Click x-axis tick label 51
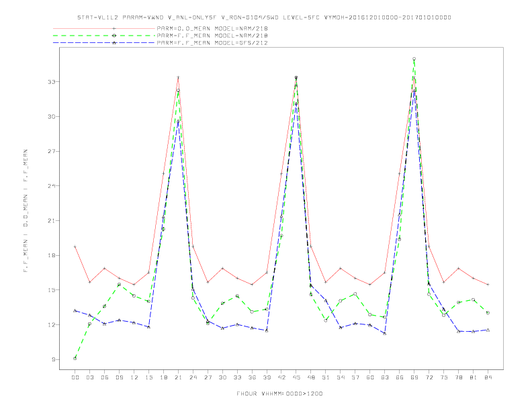The image size is (532, 411). tap(326, 377)
